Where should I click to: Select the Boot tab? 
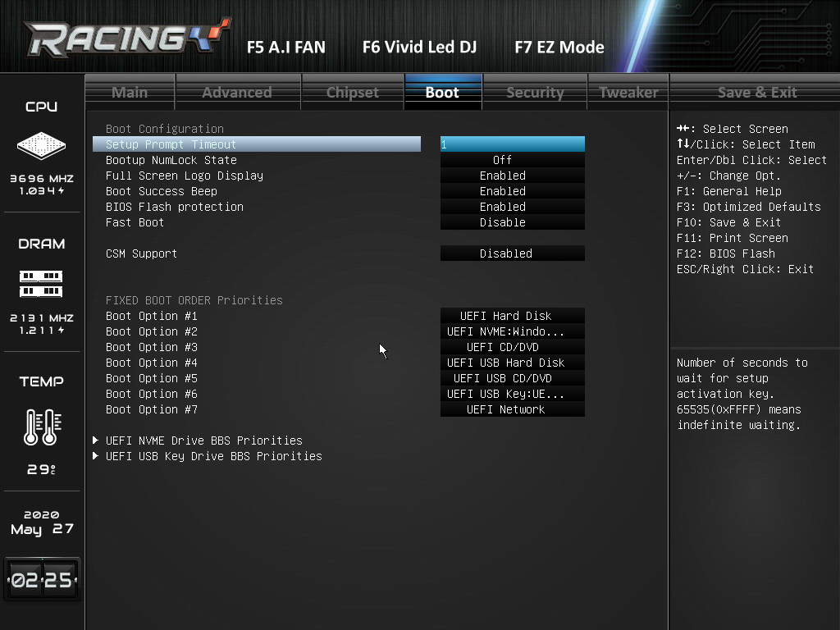pyautogui.click(x=442, y=92)
